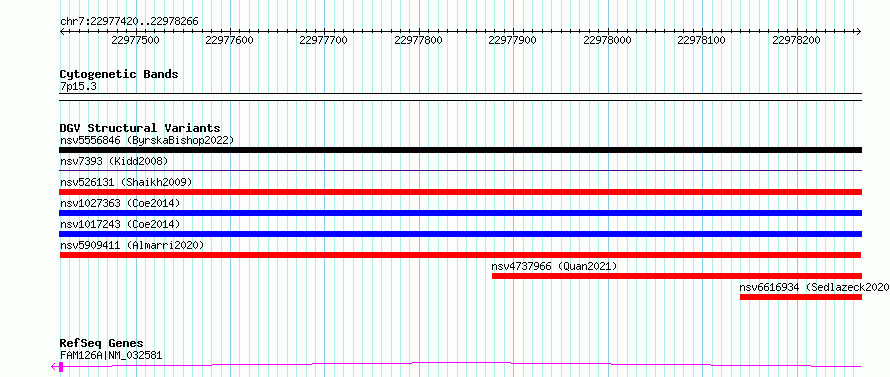Click the red nsv5909411 variant bar
This screenshot has width=890, height=377.
pyautogui.click(x=460, y=255)
